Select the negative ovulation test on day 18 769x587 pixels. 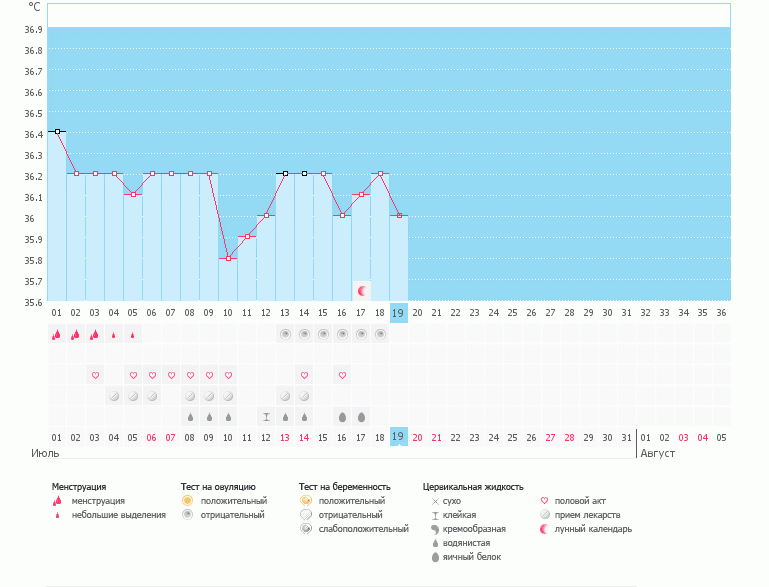[380, 334]
